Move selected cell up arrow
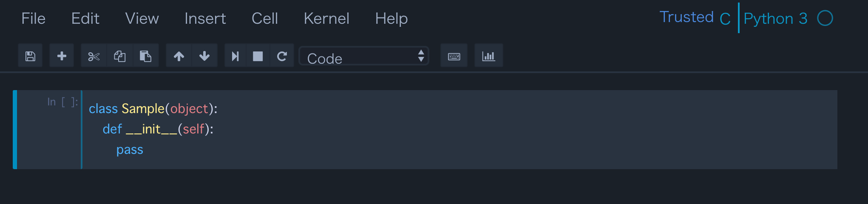This screenshot has height=204, width=868. click(179, 56)
